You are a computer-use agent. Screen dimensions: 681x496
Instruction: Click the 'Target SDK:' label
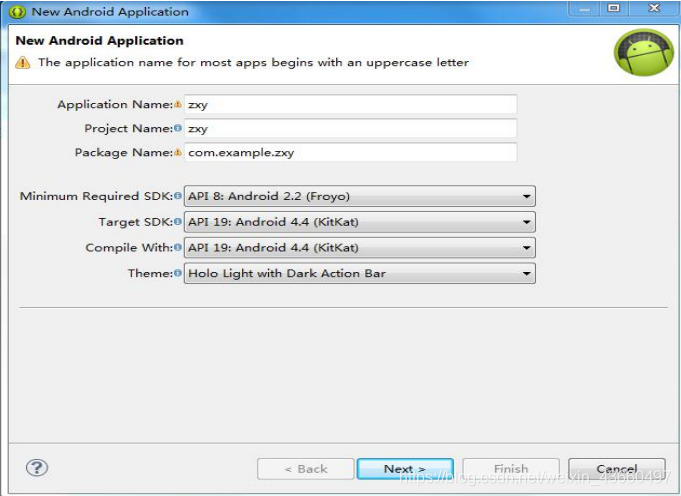pos(136,222)
